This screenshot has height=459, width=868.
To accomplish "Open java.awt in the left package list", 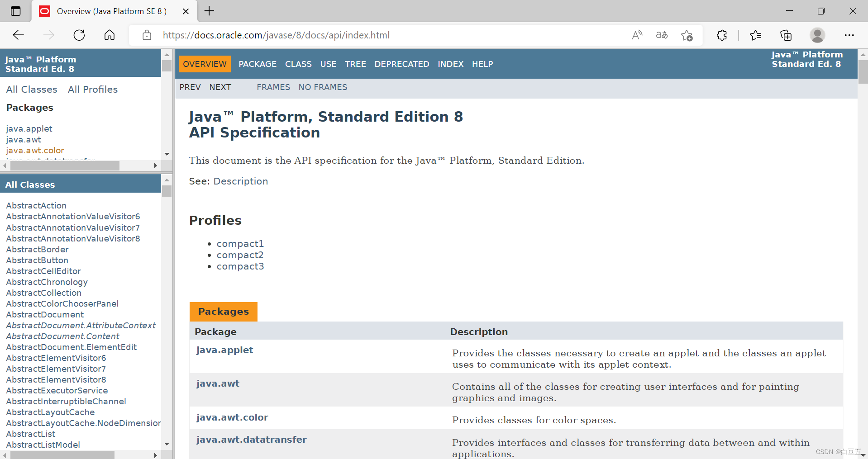I will 24,140.
